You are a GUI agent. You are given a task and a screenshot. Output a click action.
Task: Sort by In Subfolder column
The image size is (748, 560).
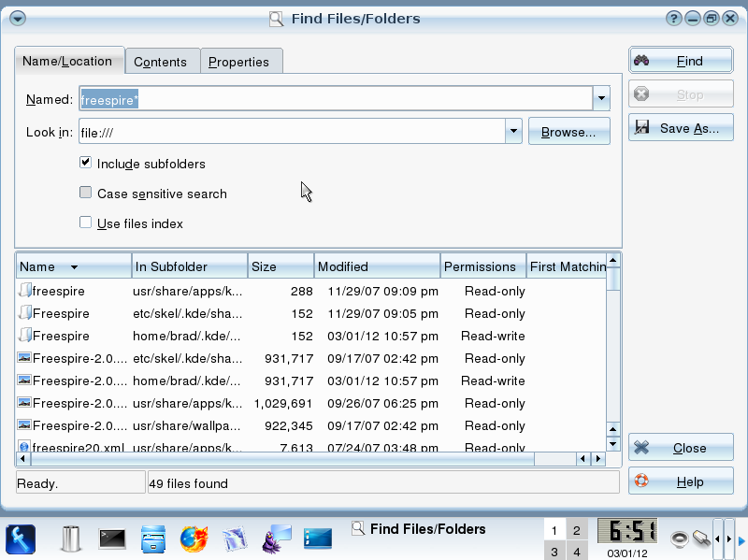click(x=190, y=266)
